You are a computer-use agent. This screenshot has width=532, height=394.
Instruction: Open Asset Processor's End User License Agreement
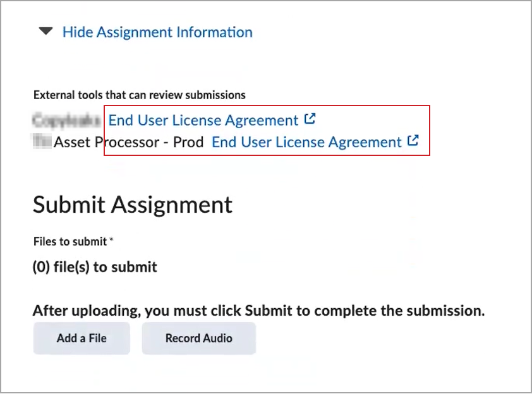pos(306,142)
